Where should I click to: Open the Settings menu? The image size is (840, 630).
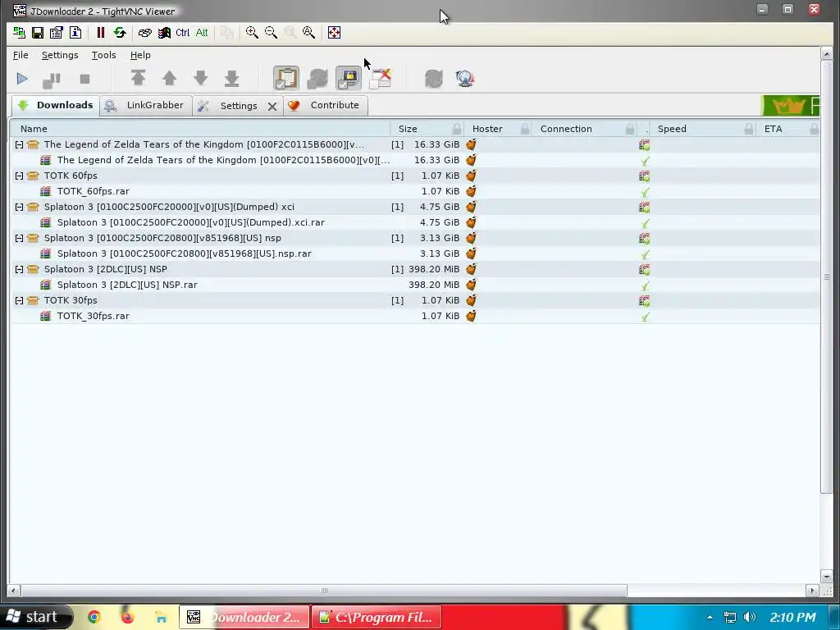click(x=60, y=55)
